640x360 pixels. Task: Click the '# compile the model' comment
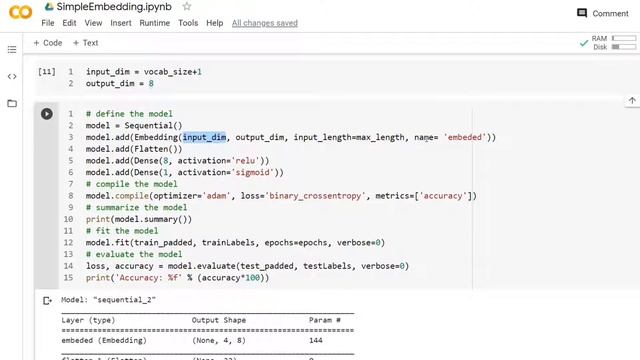click(x=131, y=184)
